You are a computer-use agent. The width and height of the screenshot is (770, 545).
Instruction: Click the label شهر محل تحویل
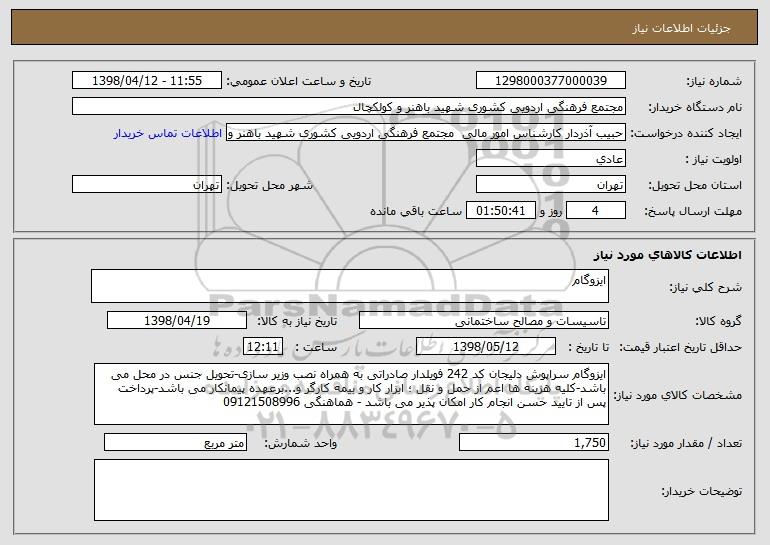point(269,186)
